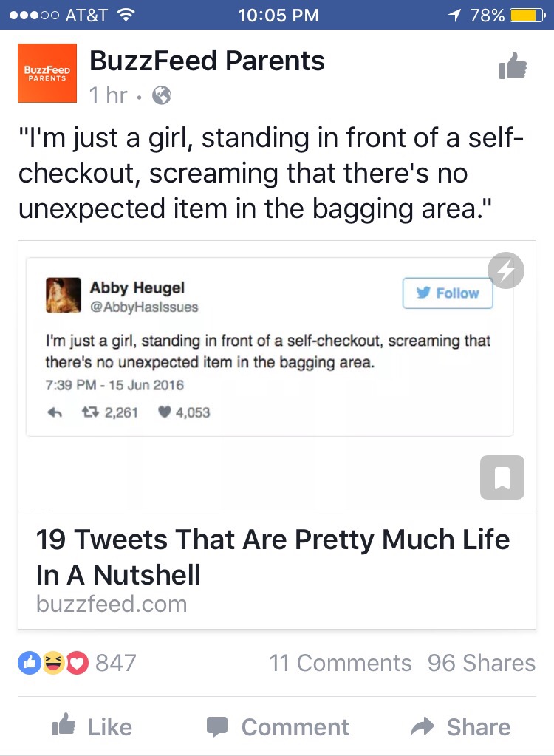Tap the public globe privacy icon
554x756 pixels.
coord(160,95)
